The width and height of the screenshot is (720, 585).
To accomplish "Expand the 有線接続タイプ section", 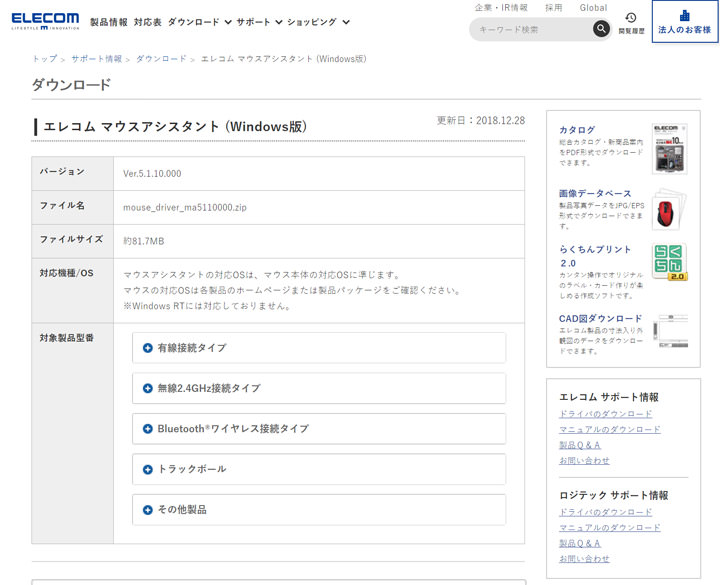I will [x=319, y=348].
